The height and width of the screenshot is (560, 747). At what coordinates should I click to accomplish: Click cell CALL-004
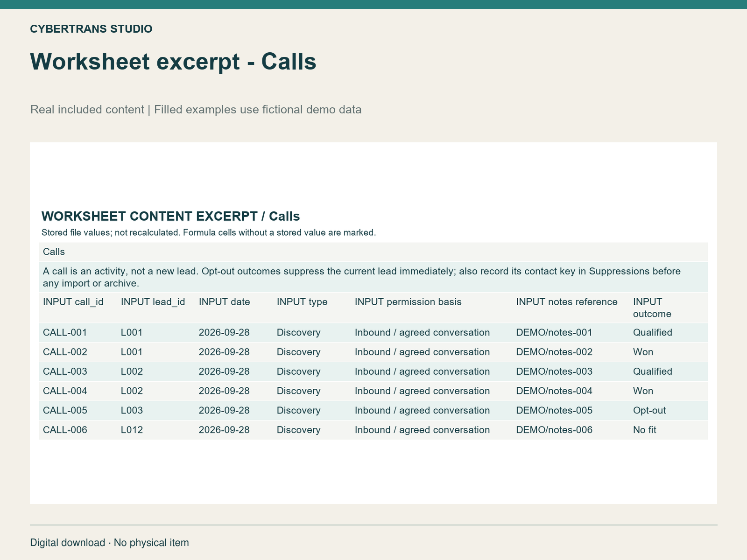coord(65,391)
